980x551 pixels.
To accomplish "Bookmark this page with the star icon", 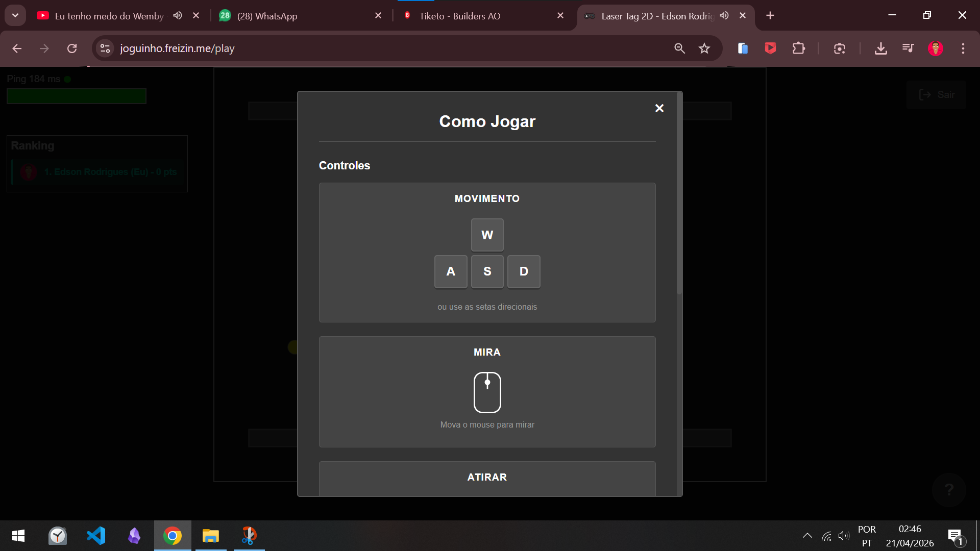I will point(704,48).
